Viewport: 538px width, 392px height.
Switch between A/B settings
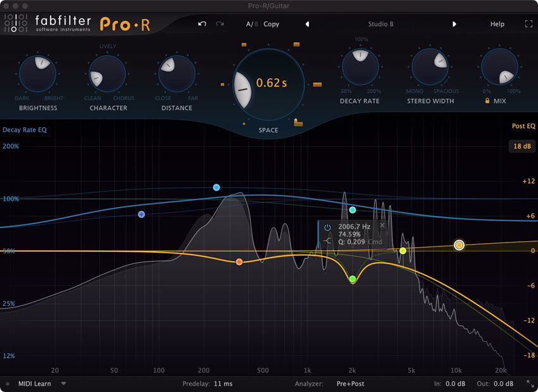pyautogui.click(x=253, y=23)
